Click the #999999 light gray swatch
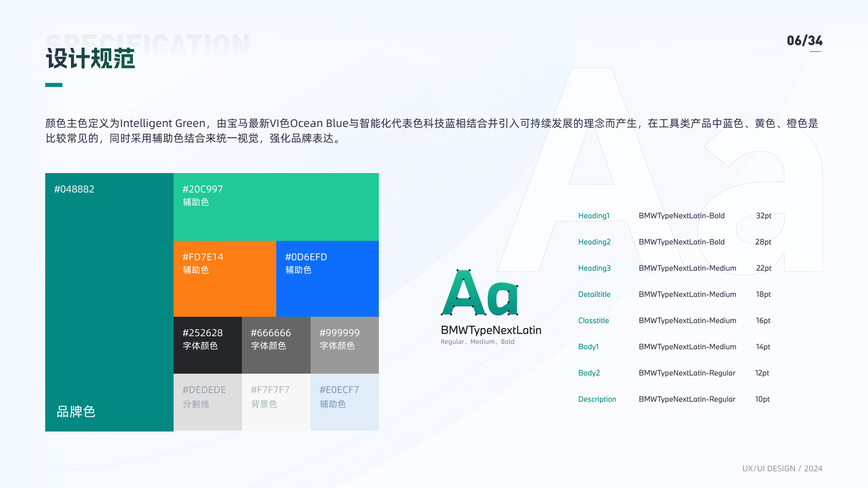This screenshot has height=488, width=868. [344, 345]
